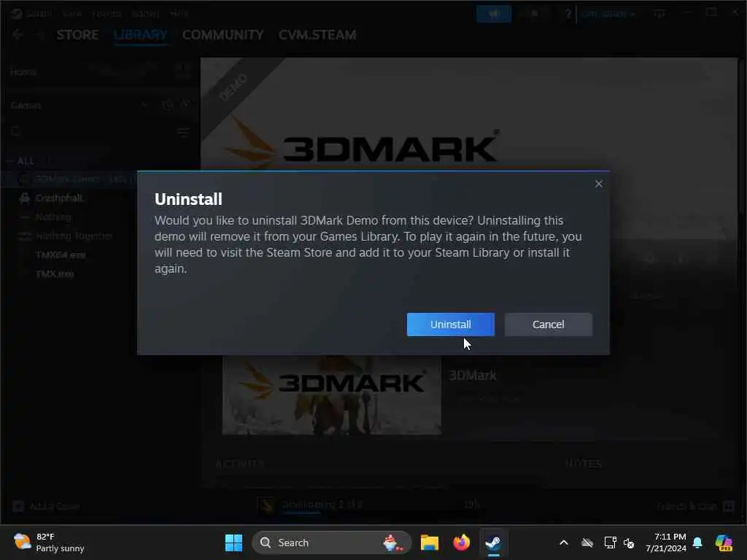Viewport: 747px width, 560px height.
Task: Open Home in the library sidebar
Action: (x=23, y=72)
